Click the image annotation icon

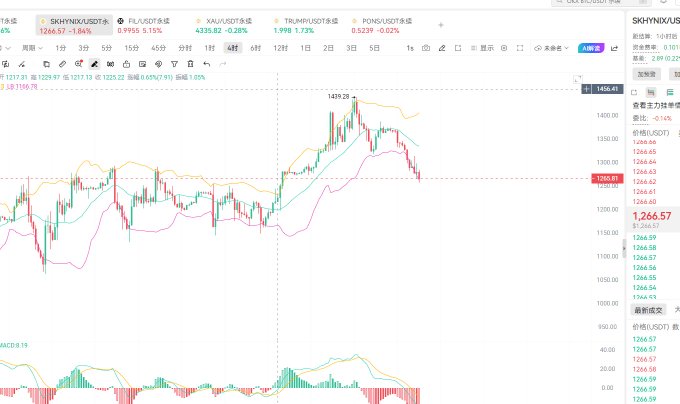(x=142, y=64)
